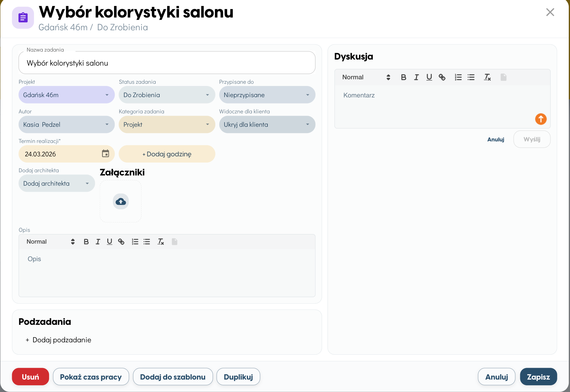Open Normal text style dropdown in Dyskusja
This screenshot has height=392, width=570.
[366, 77]
